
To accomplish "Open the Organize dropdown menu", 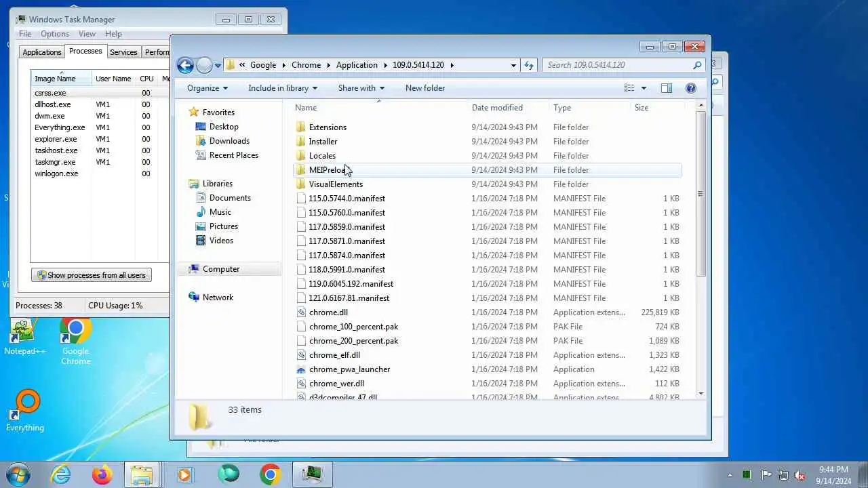I will [208, 88].
